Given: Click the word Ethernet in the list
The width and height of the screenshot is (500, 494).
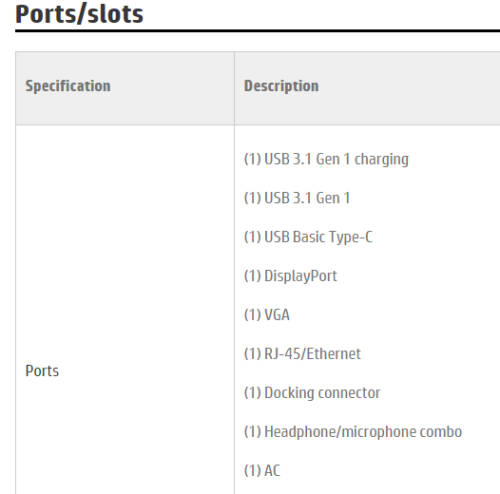Looking at the screenshot, I should [x=333, y=354].
